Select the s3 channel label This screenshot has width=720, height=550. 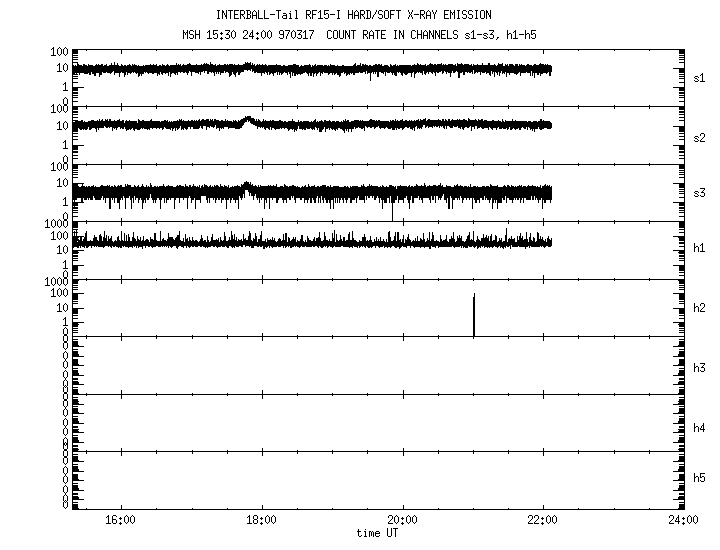700,193
